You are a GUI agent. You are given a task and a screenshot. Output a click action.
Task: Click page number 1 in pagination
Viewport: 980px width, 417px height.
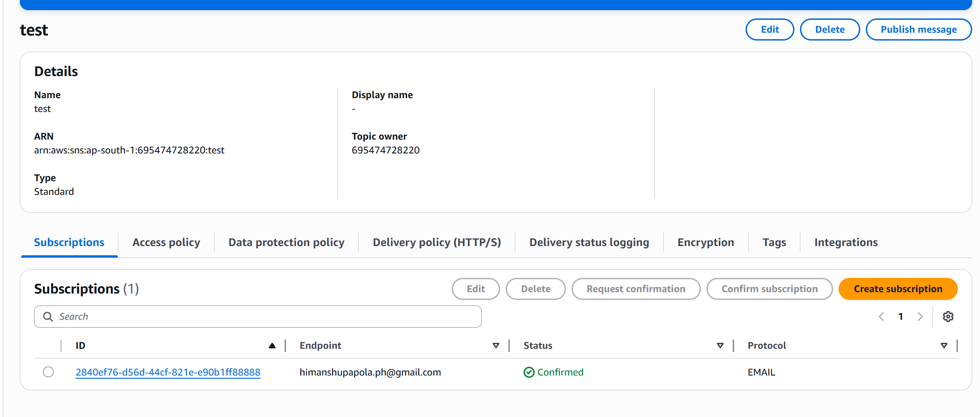point(901,317)
